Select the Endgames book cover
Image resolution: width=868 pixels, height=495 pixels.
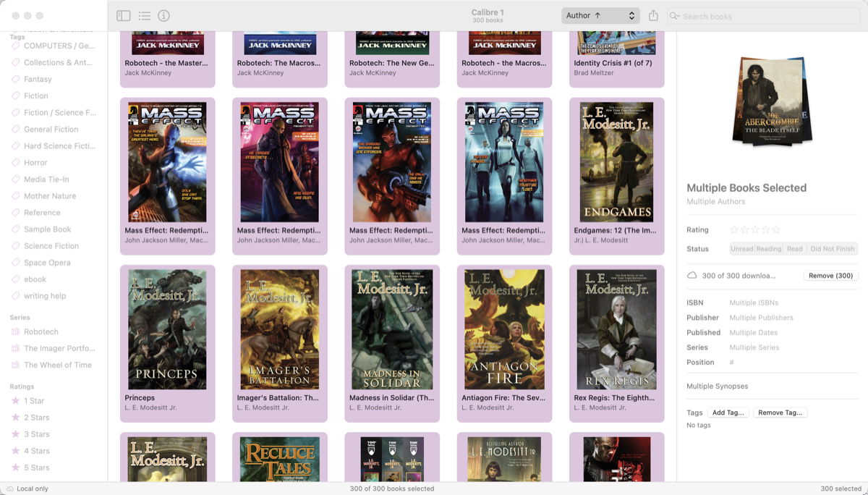[617, 162]
